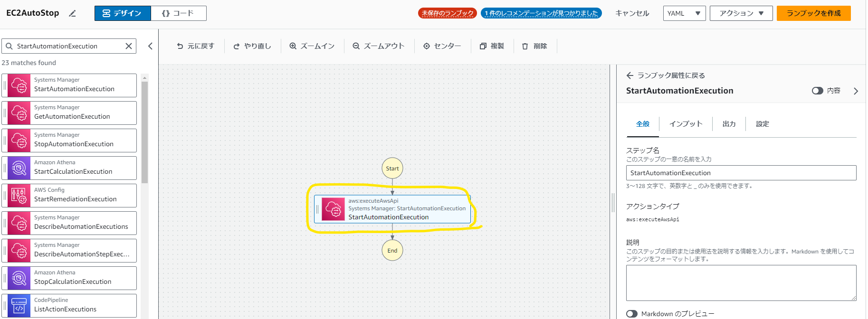Click the Systems Manager icon in canvas node

tap(333, 209)
